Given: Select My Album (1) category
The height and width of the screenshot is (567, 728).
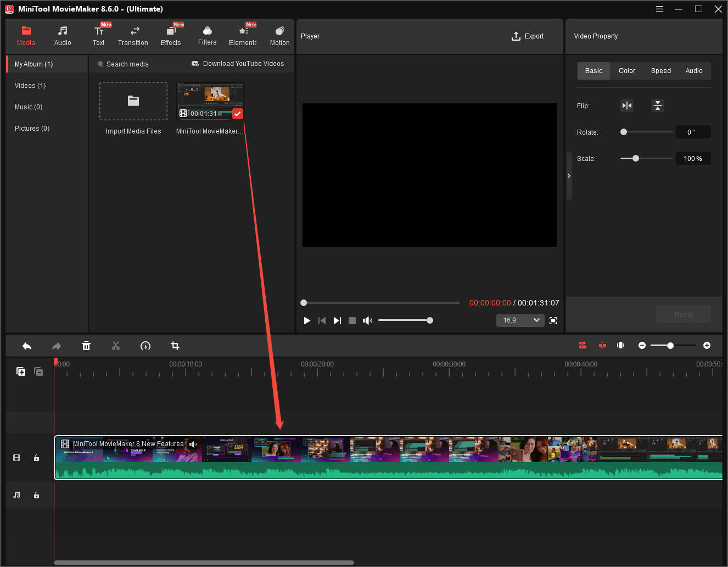Looking at the screenshot, I should 47,64.
